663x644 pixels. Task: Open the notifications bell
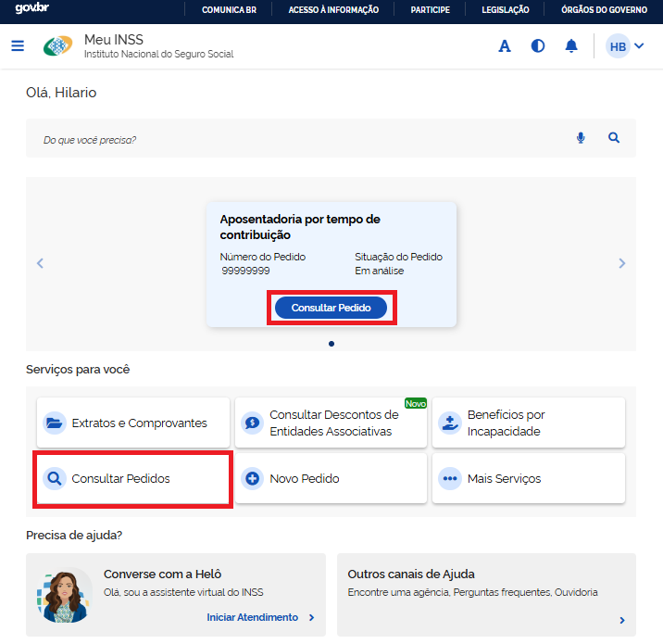pyautogui.click(x=570, y=45)
